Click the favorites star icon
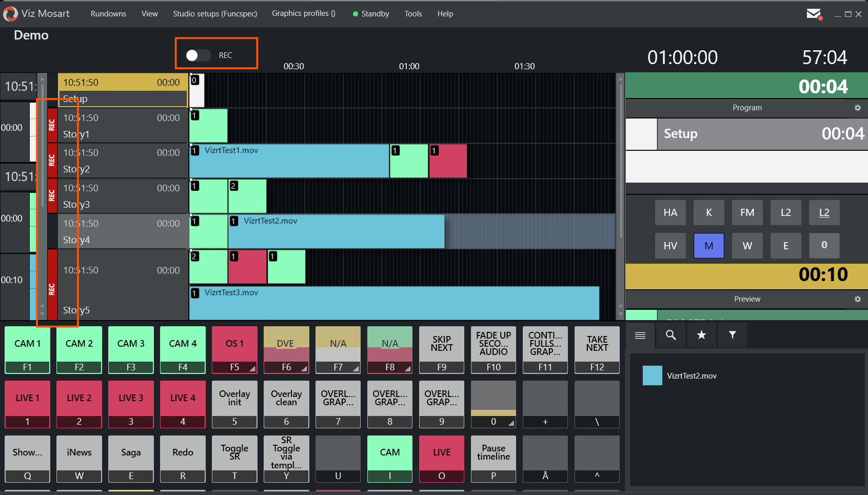The height and width of the screenshot is (495, 868). [x=701, y=335]
